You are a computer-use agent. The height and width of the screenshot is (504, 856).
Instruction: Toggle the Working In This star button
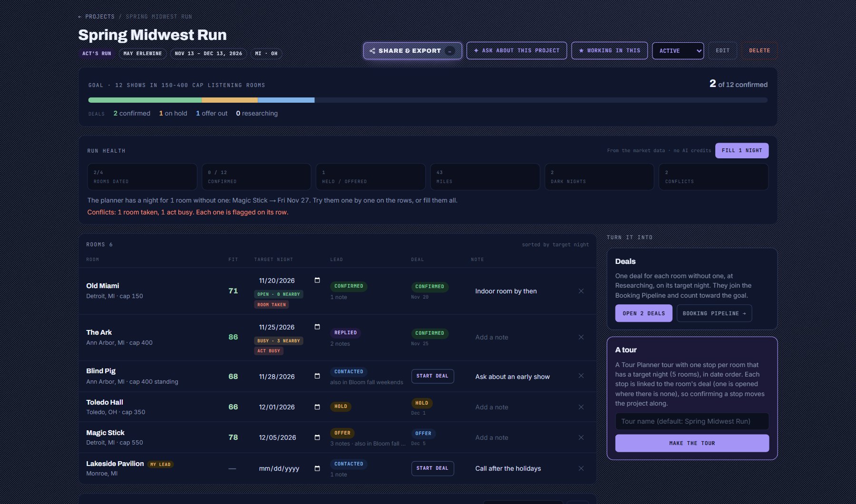pyautogui.click(x=609, y=50)
